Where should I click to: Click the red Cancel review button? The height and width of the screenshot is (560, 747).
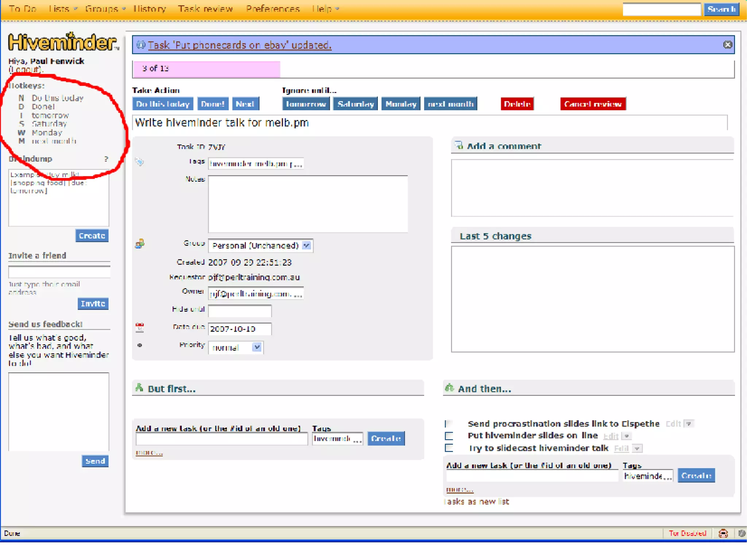(593, 104)
